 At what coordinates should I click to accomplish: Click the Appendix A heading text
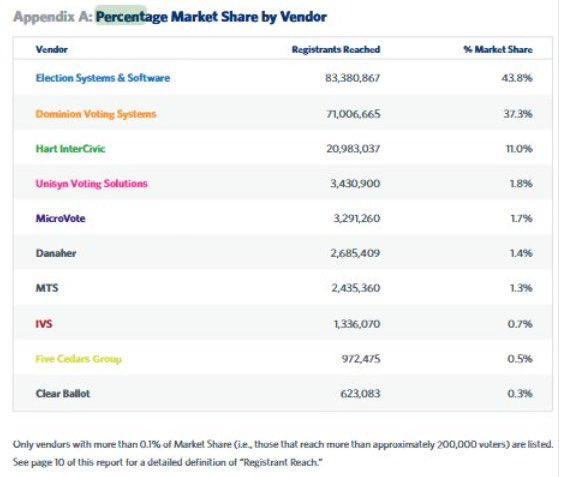click(53, 17)
